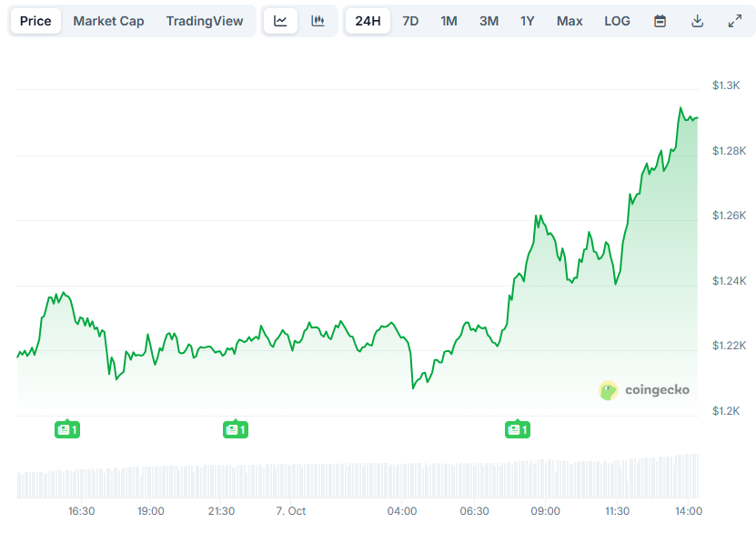Switch to the Market Cap tab
Screen dimensions: 756x533
(x=108, y=21)
